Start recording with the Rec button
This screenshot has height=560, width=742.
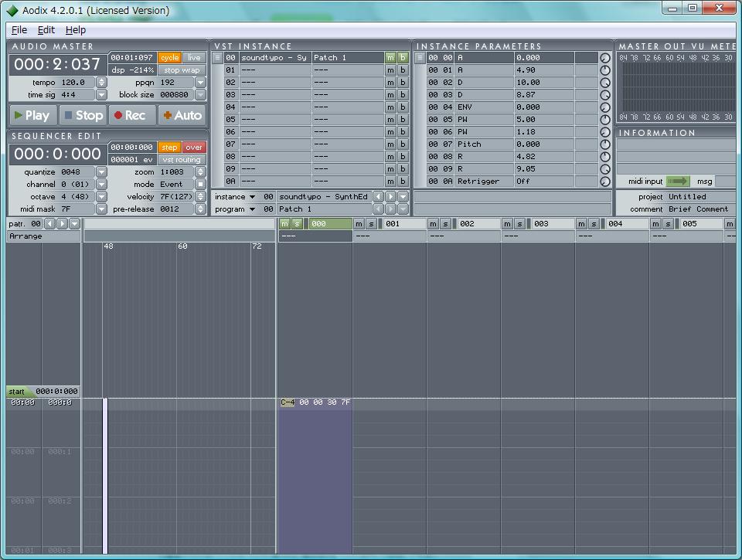(130, 115)
